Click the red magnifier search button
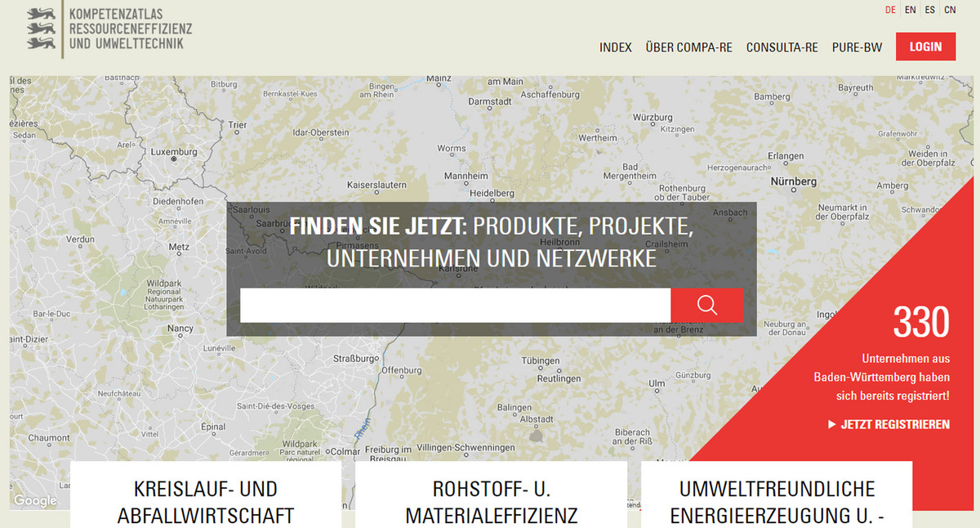Viewport: 980px width, 528px height. [706, 306]
